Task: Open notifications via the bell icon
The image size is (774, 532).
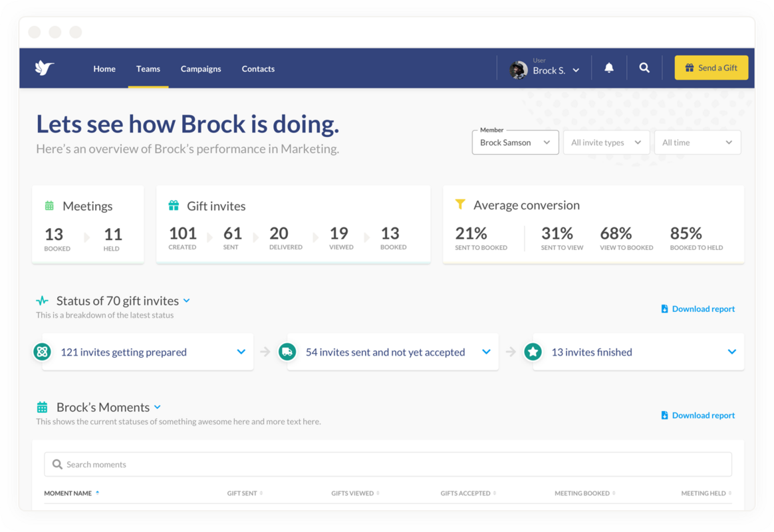Action: [608, 68]
